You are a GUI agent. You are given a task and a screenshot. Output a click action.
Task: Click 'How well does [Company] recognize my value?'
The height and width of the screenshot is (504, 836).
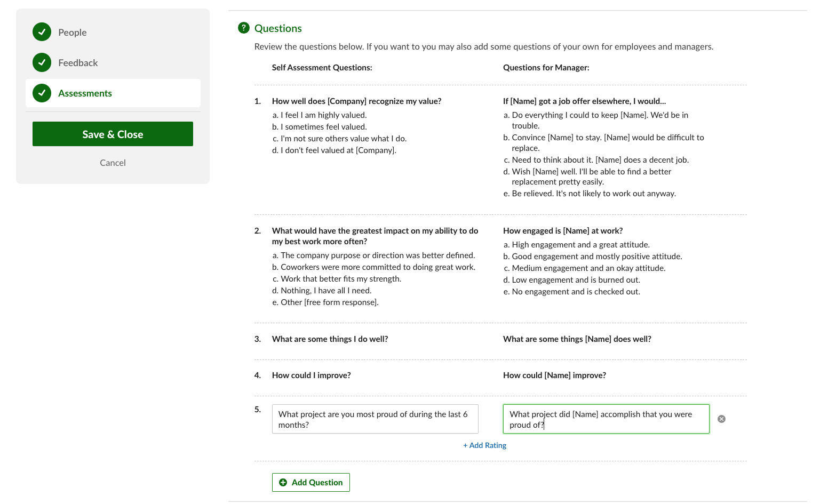click(356, 101)
